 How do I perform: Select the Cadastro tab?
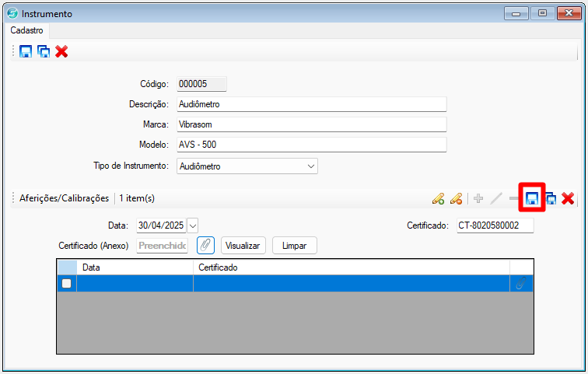(26, 30)
